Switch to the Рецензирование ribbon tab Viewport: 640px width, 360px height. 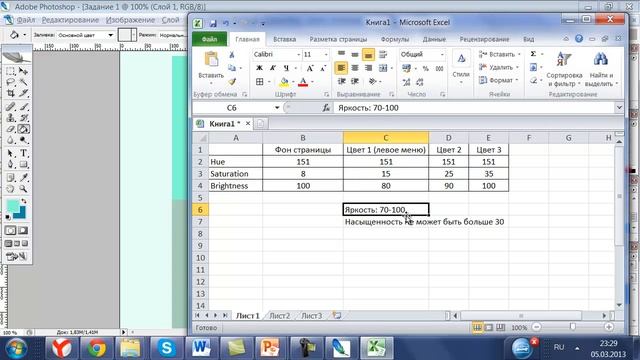click(x=484, y=39)
